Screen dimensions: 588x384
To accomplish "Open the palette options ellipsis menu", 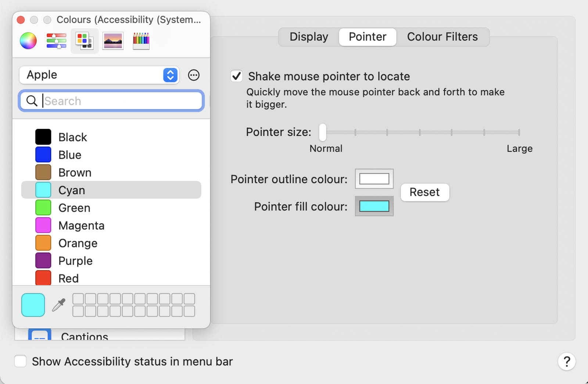I will (194, 75).
